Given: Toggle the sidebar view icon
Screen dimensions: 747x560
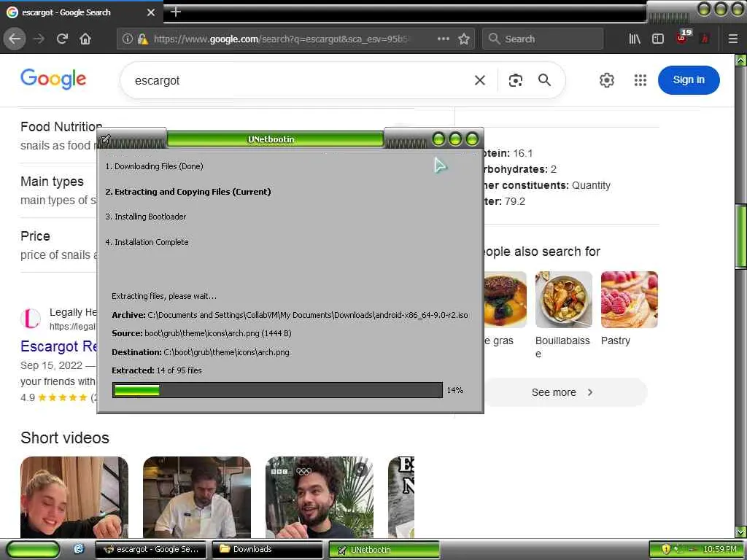Looking at the screenshot, I should (x=658, y=39).
